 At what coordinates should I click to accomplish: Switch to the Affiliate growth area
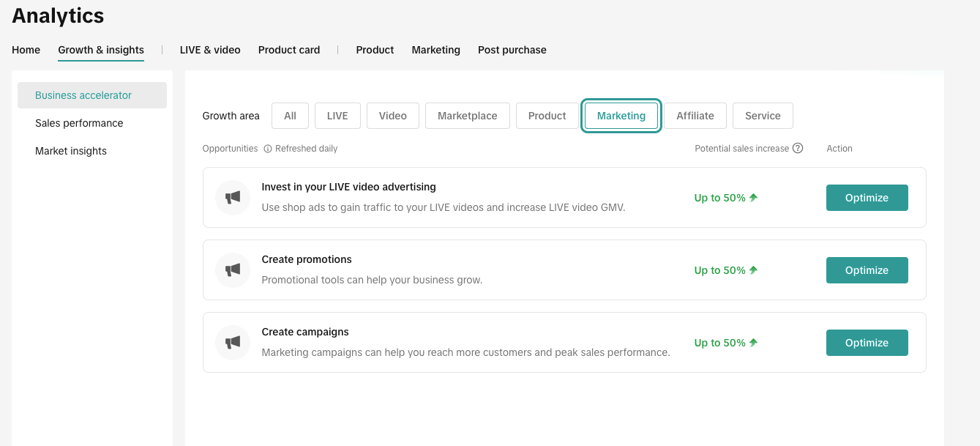(695, 116)
